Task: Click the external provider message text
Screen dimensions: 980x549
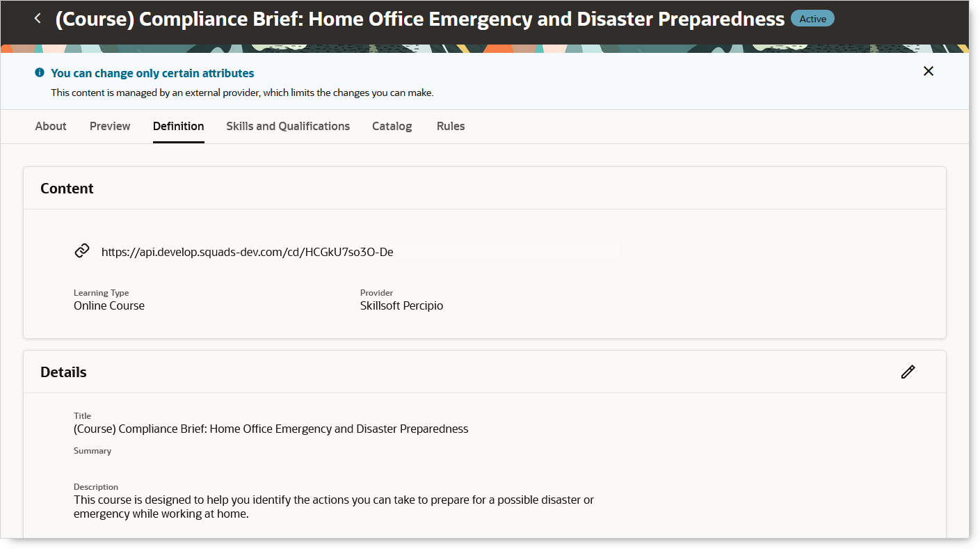Action: click(242, 93)
